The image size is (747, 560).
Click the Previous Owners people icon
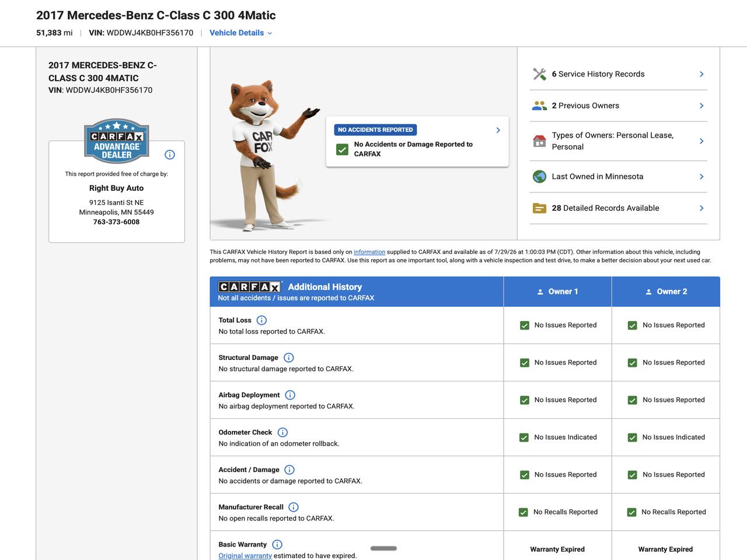539,106
